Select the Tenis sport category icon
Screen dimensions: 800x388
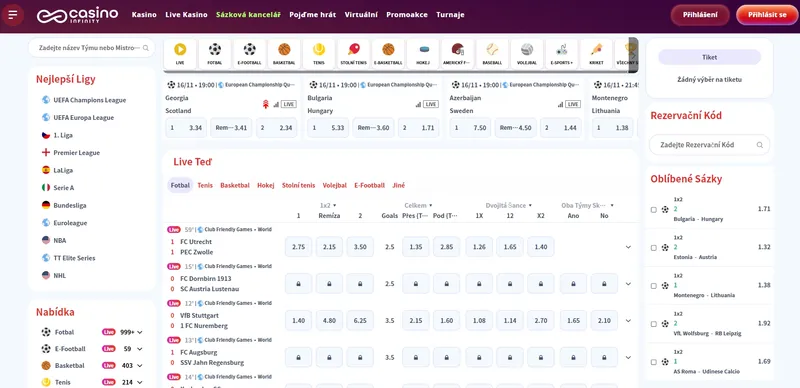[319, 54]
